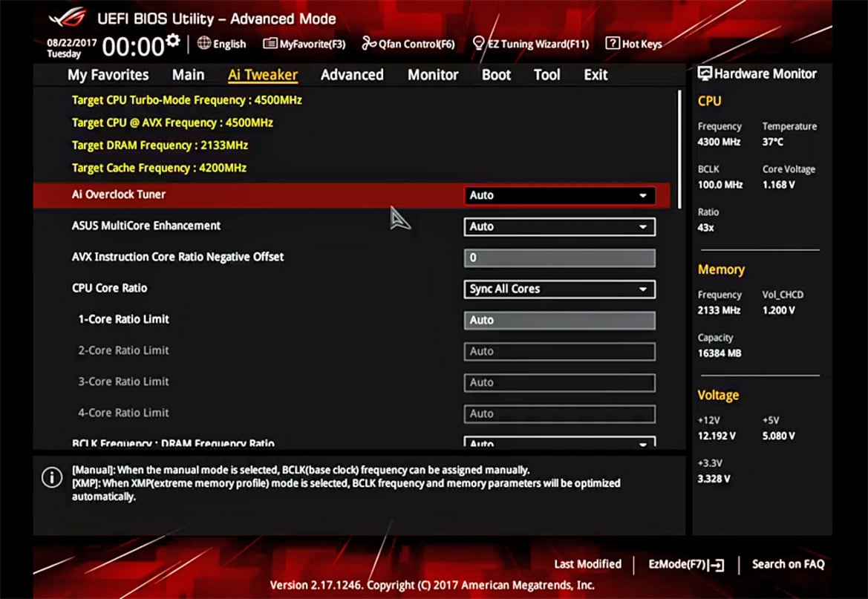Click +3.3V value 3.328 V
This screenshot has height=599, width=868.
click(714, 479)
